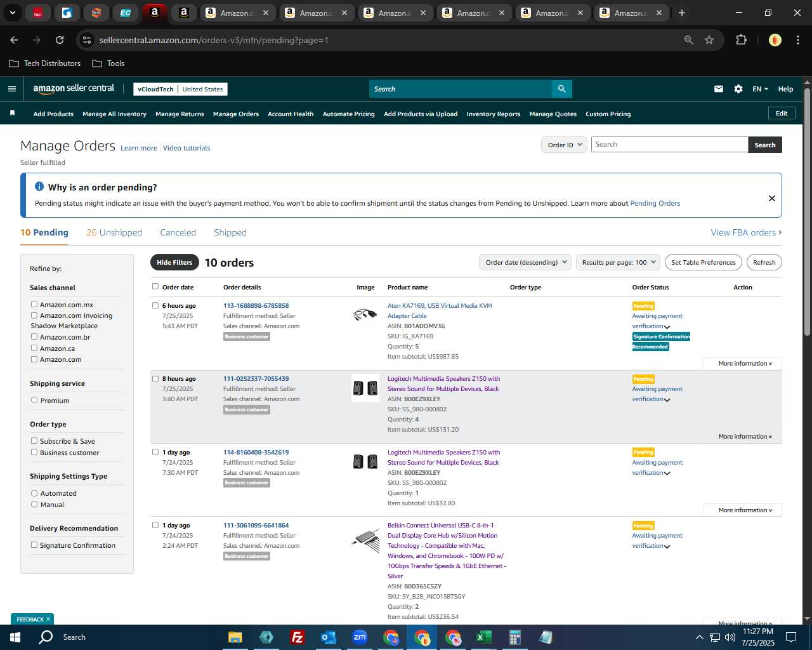Open the Windows notification center icon
Viewport: 812px width, 650px height.
(791, 637)
